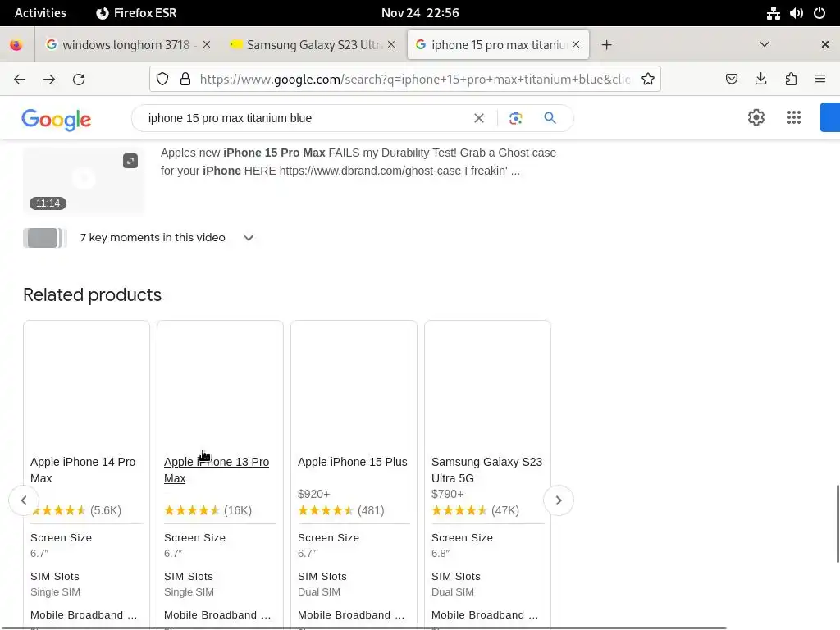Bookmark this page with star icon

tap(648, 79)
